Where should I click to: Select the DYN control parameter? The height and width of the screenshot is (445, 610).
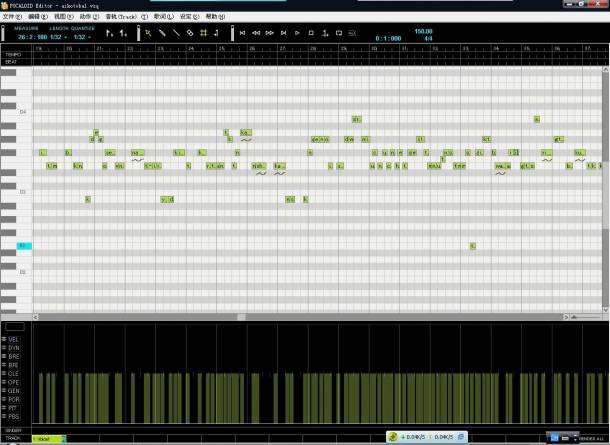tap(13, 348)
